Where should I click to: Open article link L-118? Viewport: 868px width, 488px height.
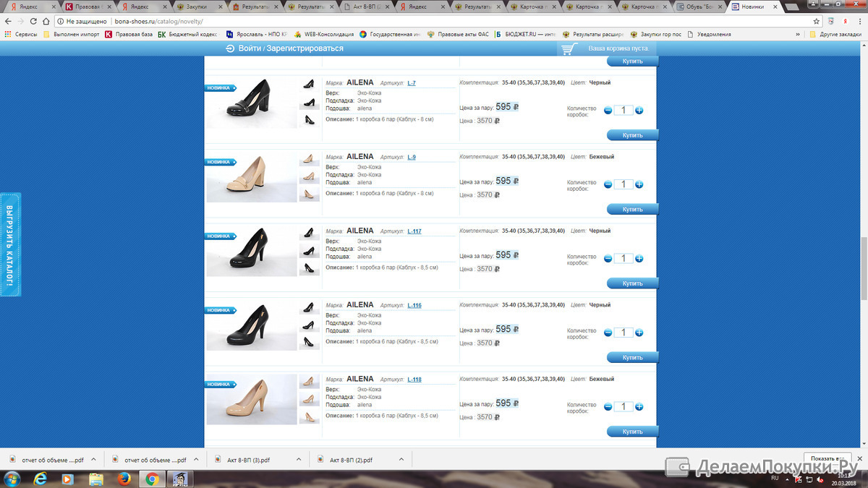414,380
